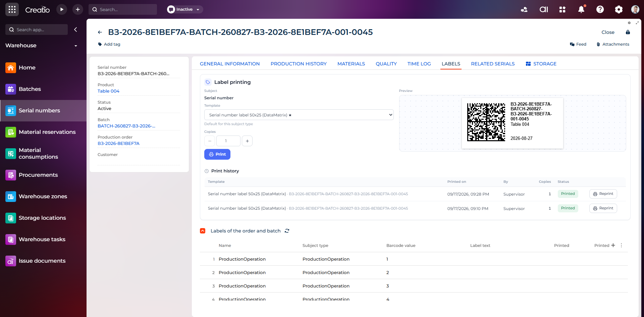Open Storage locations in the sidebar
644x317 pixels.
tap(43, 218)
